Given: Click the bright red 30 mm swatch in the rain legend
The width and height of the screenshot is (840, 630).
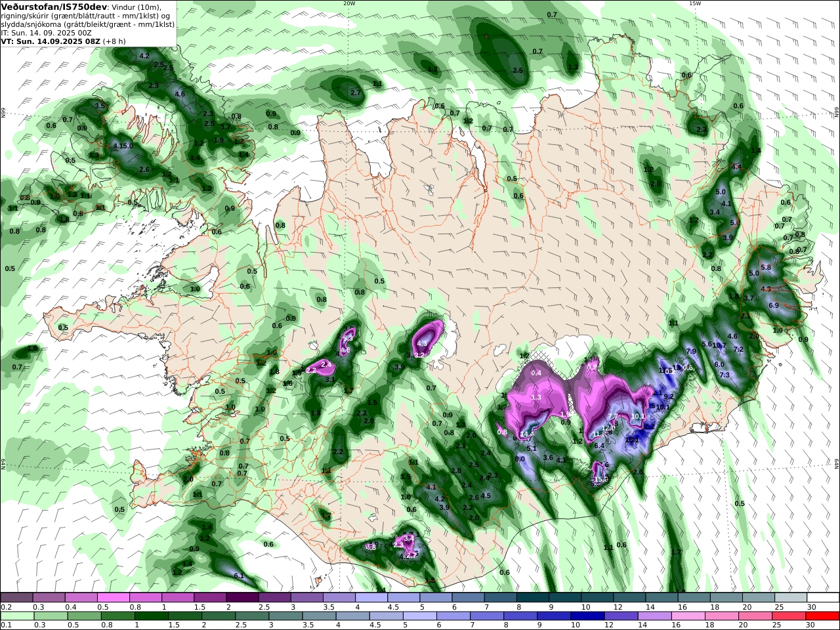Looking at the screenshot, I should (x=822, y=616).
